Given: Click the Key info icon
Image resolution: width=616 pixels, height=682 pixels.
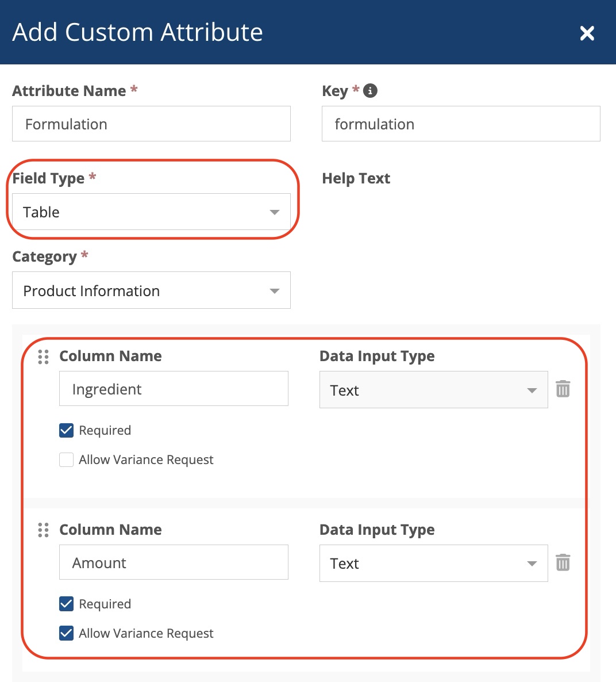Looking at the screenshot, I should (371, 91).
